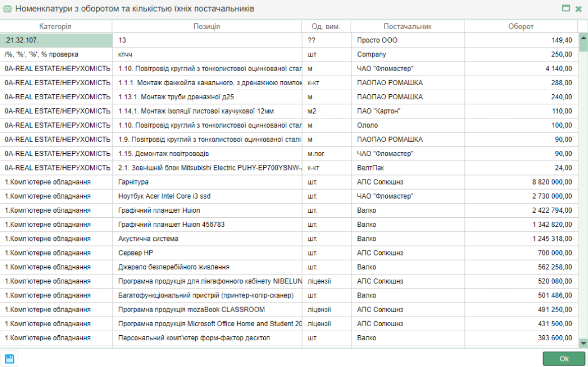This screenshot has width=588, height=367.
Task: Click the Од. вим. column header
Action: click(x=326, y=27)
